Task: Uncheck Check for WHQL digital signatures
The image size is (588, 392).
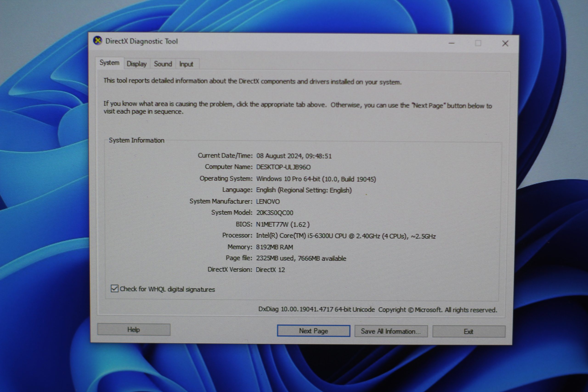Action: click(115, 288)
